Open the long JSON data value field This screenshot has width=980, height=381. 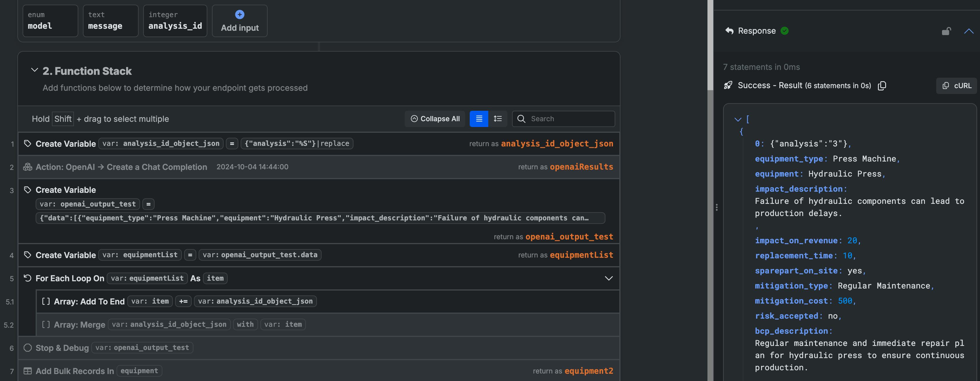click(320, 218)
